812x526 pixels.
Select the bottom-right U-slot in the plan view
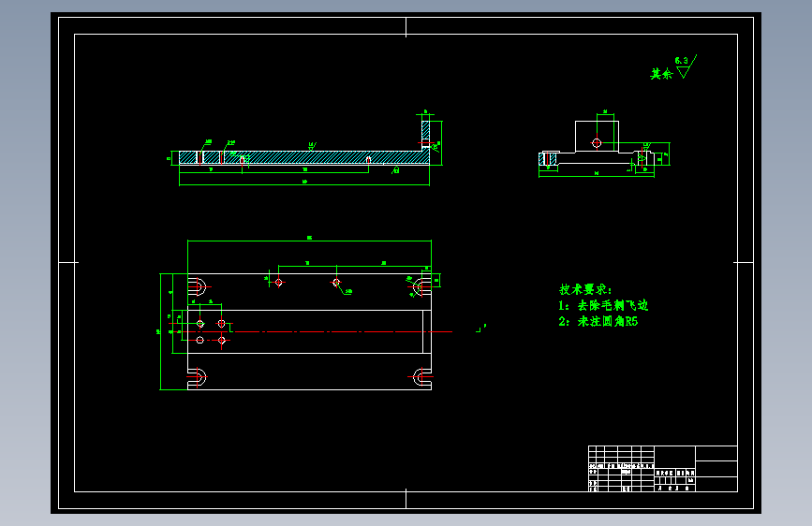point(422,377)
